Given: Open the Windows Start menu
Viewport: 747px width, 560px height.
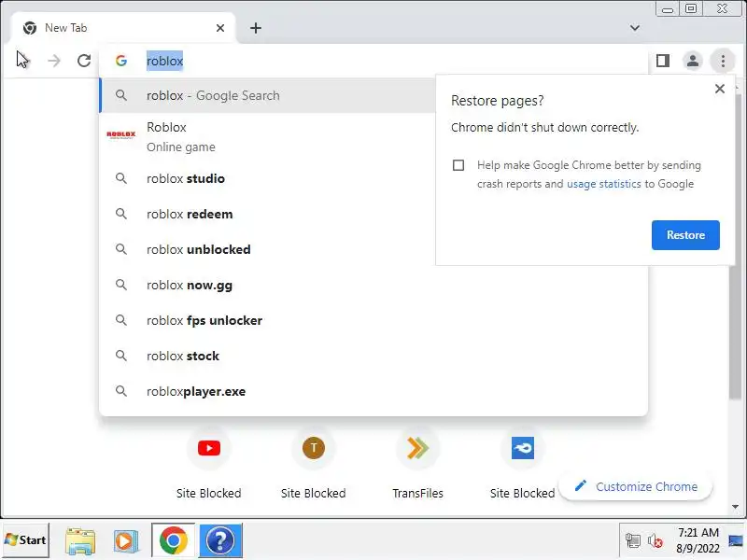Looking at the screenshot, I should click(x=25, y=540).
